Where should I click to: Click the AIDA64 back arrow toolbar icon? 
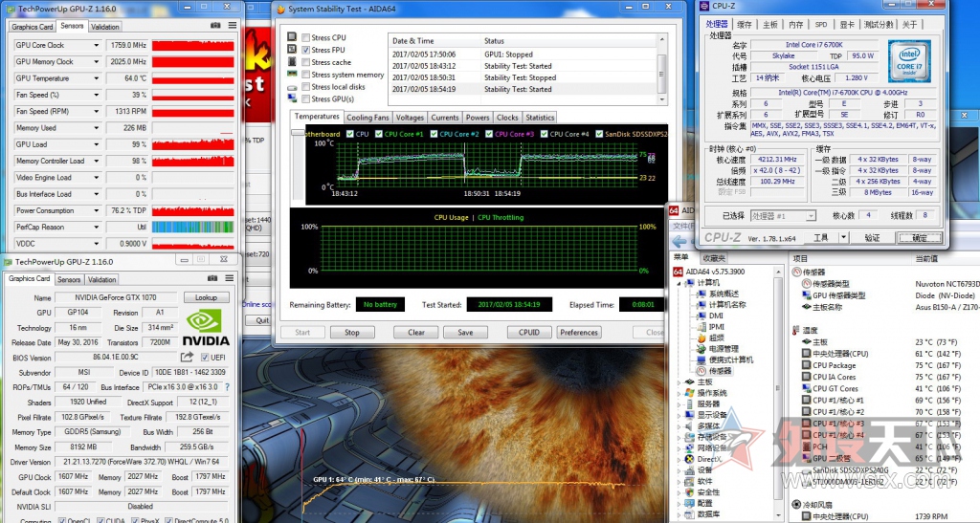click(679, 242)
